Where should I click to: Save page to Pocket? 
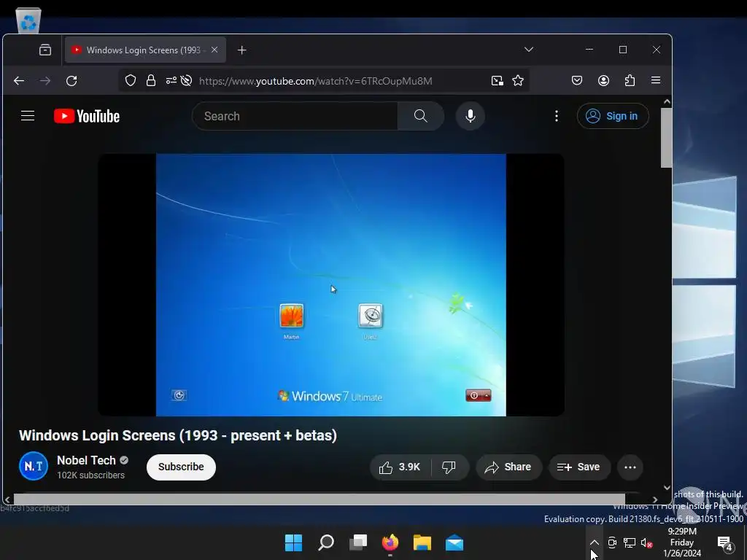577,80
